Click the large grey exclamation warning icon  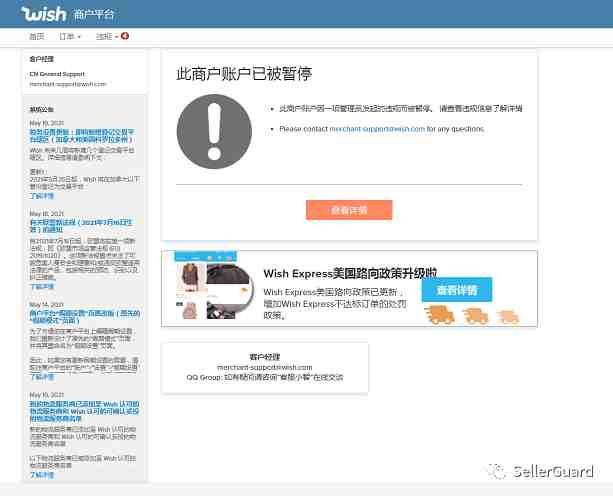[214, 132]
